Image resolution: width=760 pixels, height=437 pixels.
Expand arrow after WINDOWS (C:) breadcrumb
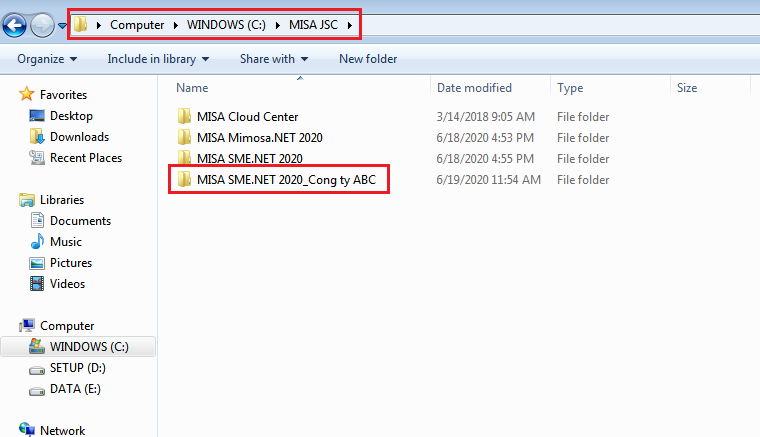pyautogui.click(x=278, y=25)
